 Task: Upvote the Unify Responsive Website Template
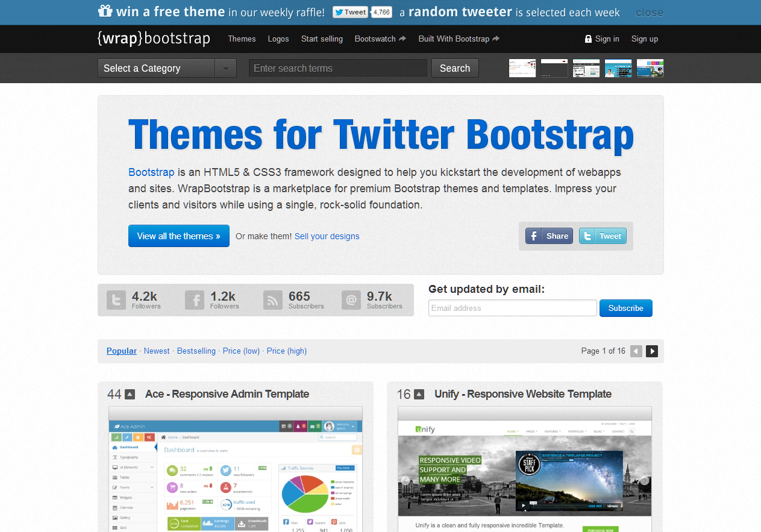pos(419,394)
